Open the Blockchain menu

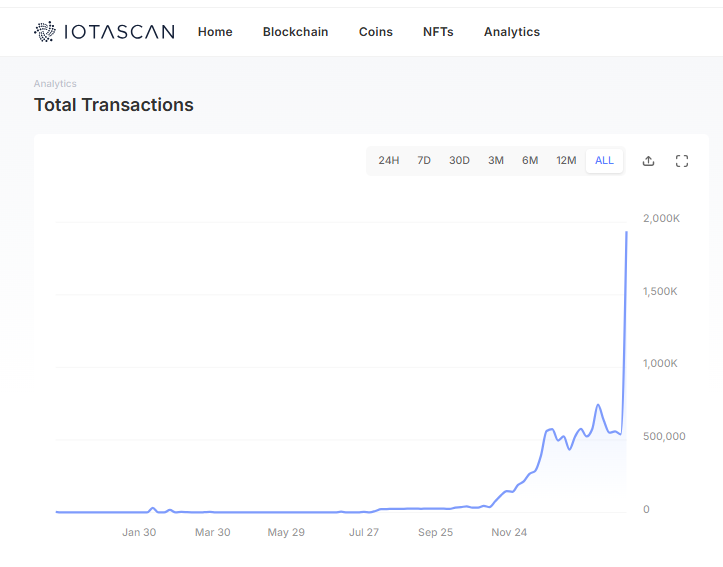click(x=296, y=32)
